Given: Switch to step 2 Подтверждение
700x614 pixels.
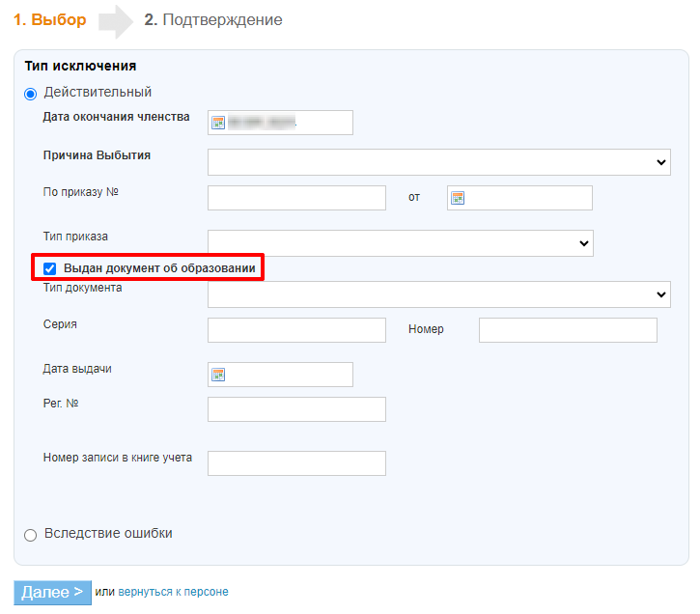Looking at the screenshot, I should coord(213,20).
